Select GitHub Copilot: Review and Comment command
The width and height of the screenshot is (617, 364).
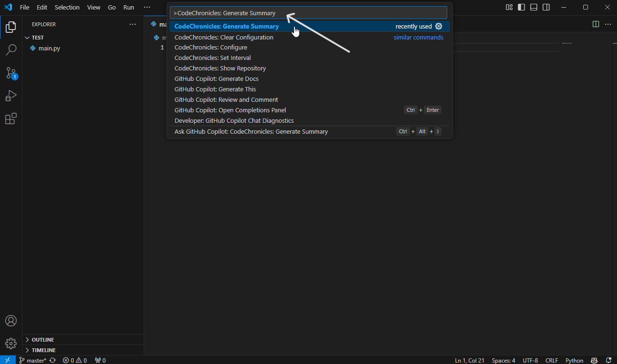(310, 100)
